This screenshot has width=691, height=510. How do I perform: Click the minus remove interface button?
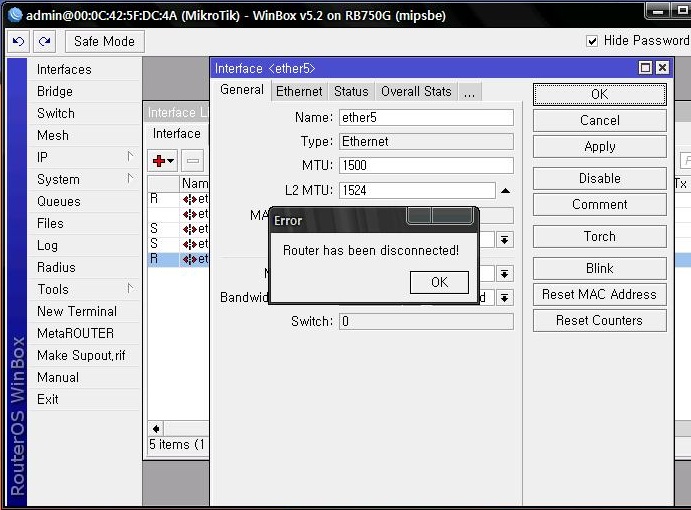click(193, 161)
